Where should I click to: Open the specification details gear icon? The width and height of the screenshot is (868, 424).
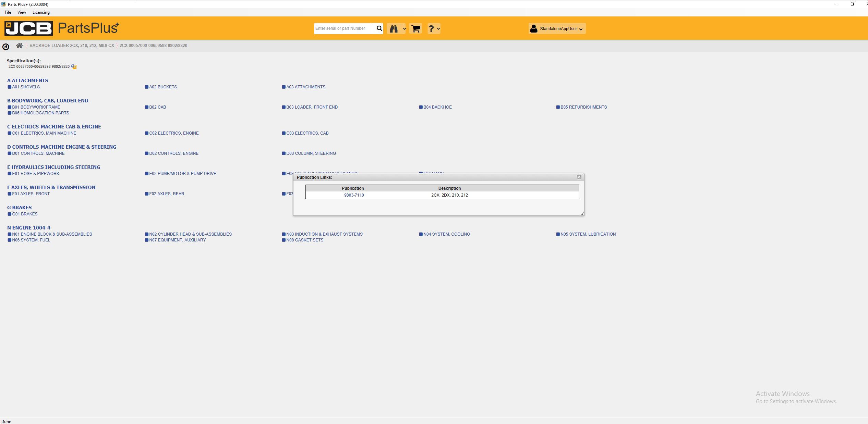pos(73,66)
